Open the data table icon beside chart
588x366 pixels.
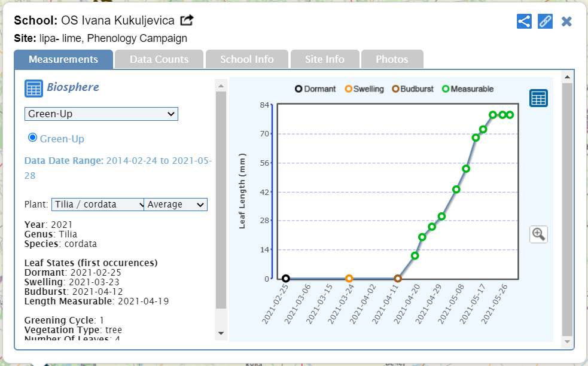538,98
